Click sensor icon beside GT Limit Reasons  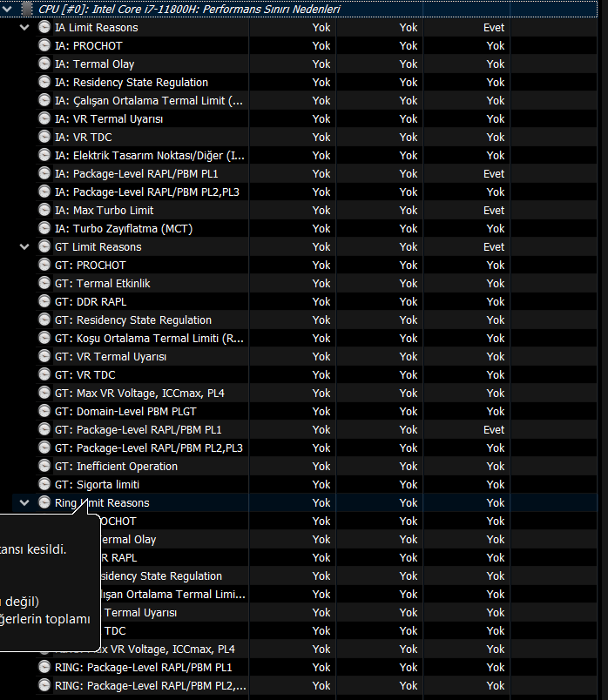point(44,247)
